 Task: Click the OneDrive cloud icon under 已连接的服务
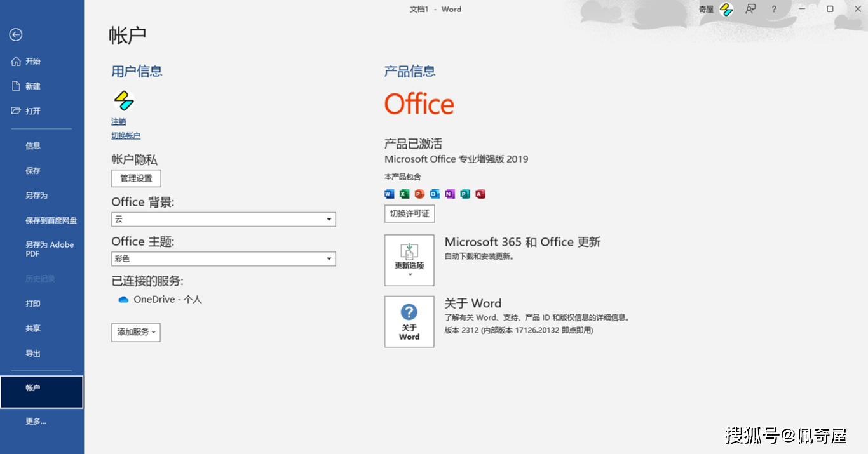click(123, 298)
